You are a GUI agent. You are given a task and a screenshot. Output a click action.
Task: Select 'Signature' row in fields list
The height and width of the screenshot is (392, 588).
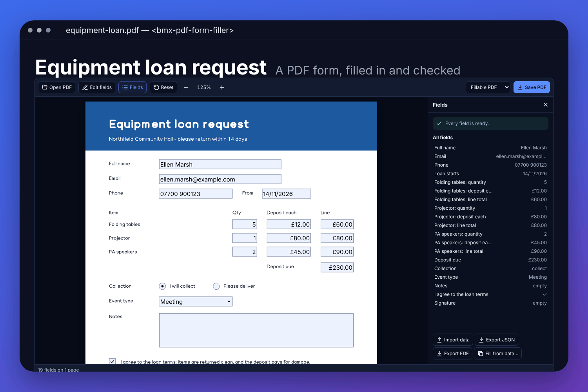coord(490,303)
